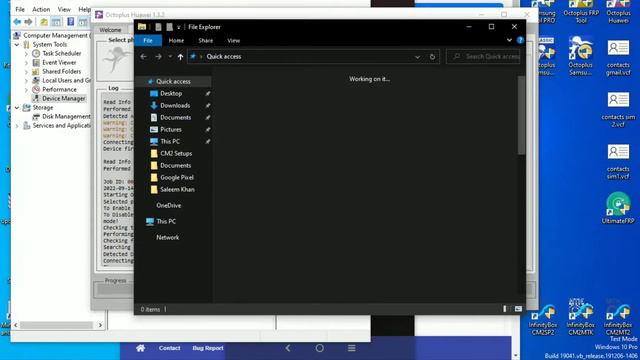Select OneDrive in navigation pane
640x360 pixels.
coord(169,205)
